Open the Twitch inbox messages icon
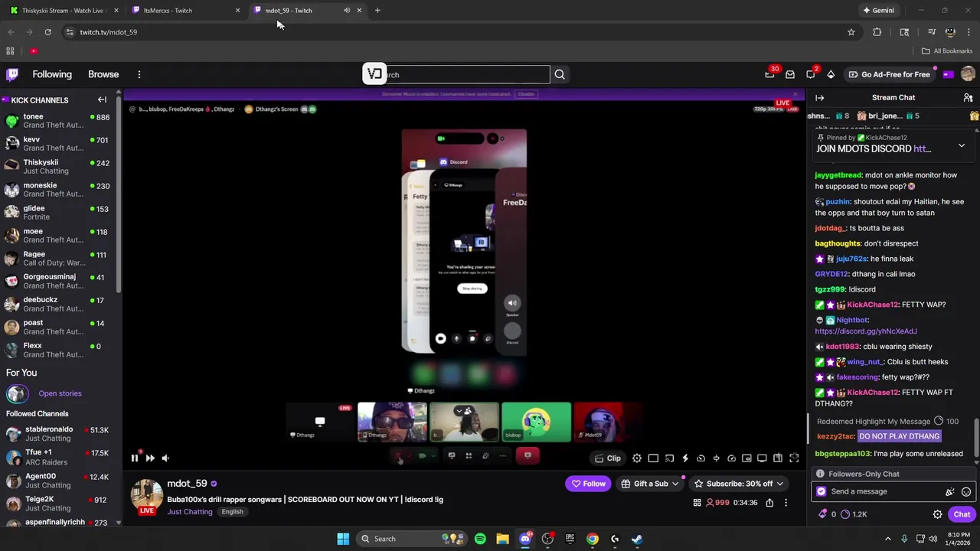The height and width of the screenshot is (551, 980). [x=790, y=74]
